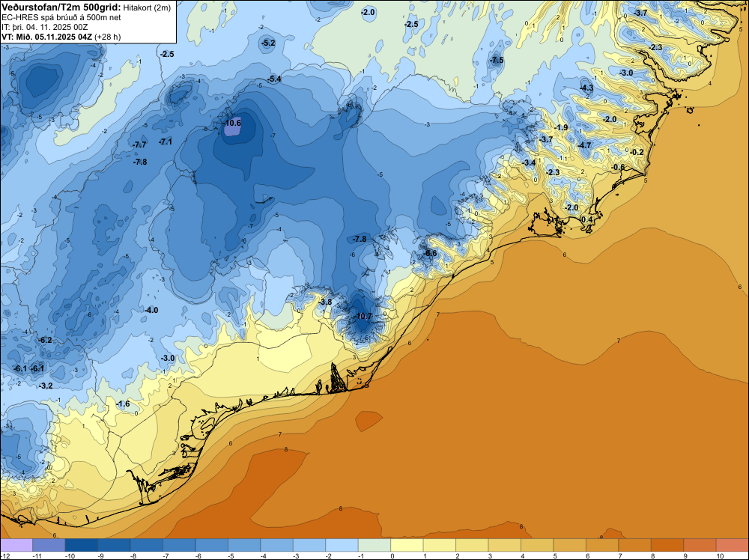Viewport: 749px width, 560px height.
Task: Click the -6.2 temperature label
Action: point(46,341)
